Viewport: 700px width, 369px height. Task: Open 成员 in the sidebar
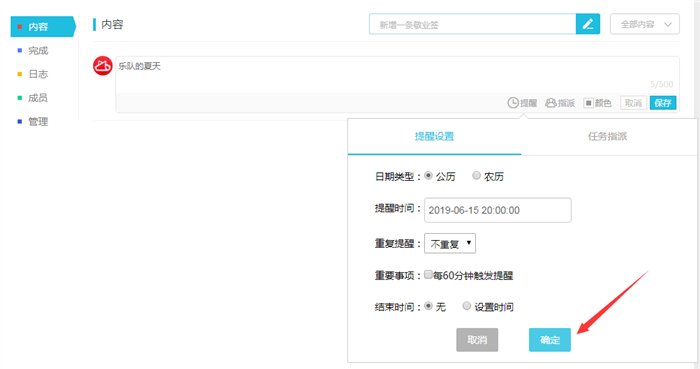pyautogui.click(x=38, y=98)
